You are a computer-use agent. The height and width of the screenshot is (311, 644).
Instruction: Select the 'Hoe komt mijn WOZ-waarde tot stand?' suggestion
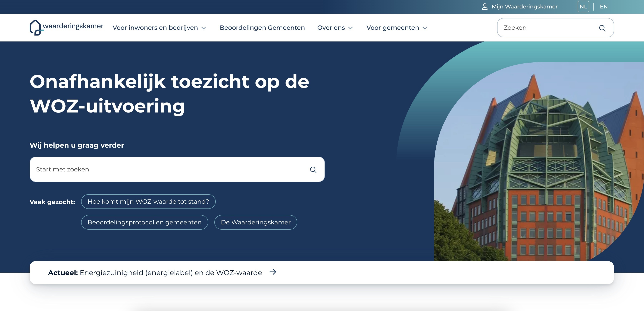click(x=148, y=201)
